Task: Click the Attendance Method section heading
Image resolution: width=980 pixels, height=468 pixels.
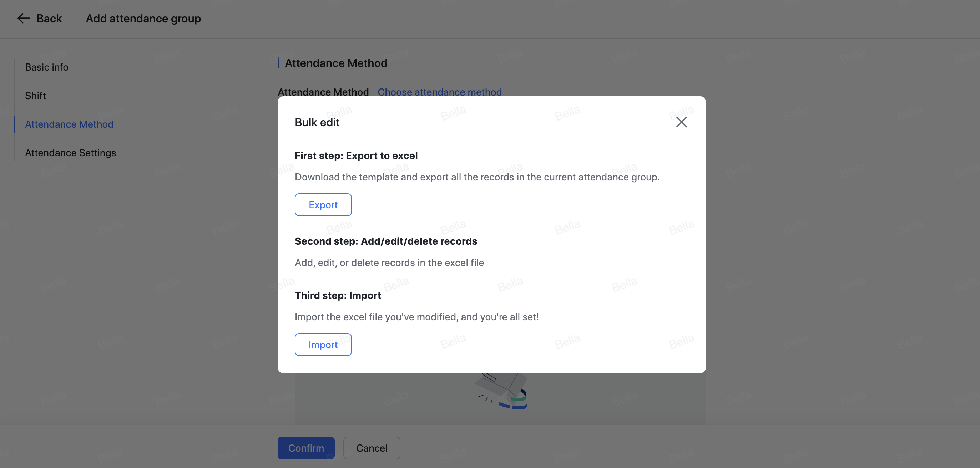Action: [x=335, y=63]
